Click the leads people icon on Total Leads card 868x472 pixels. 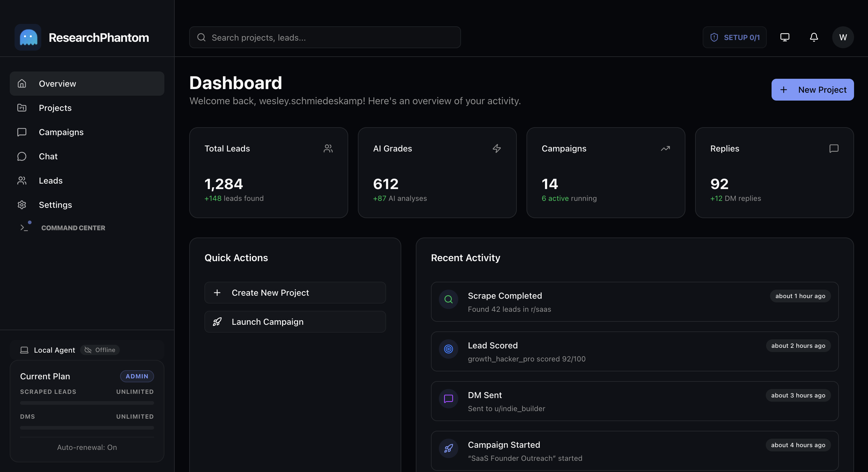[x=328, y=148]
